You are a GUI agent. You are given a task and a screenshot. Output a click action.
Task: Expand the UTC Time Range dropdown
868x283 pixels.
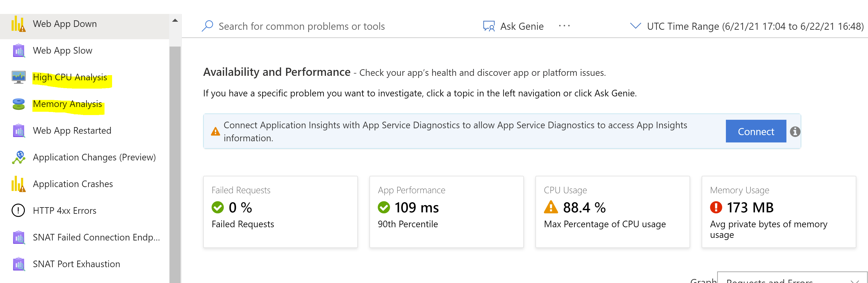tap(636, 26)
